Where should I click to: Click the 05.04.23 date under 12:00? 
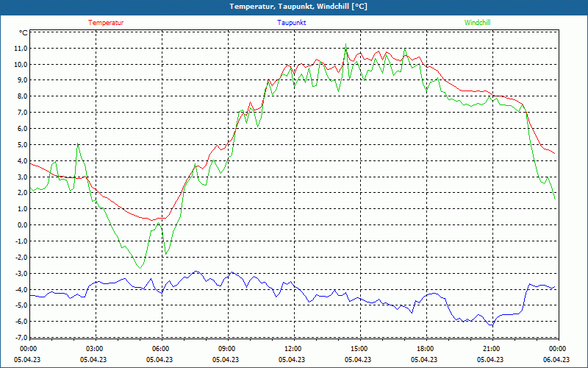click(292, 359)
